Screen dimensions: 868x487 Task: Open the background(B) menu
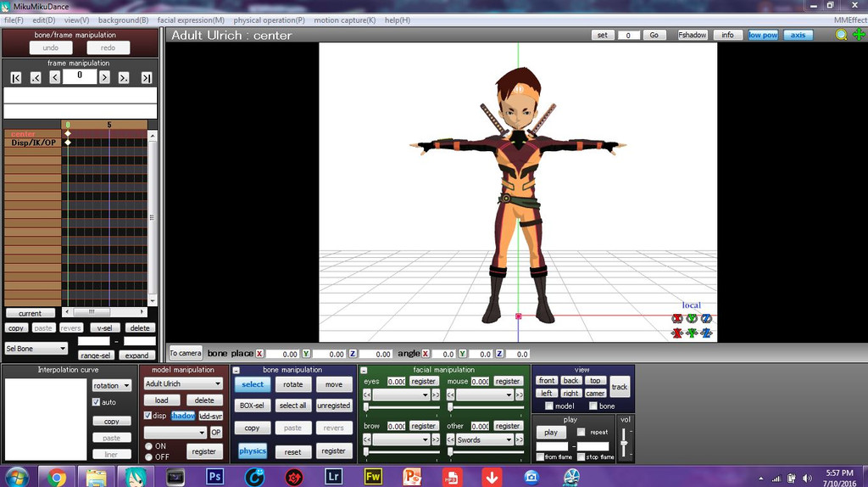pos(124,20)
